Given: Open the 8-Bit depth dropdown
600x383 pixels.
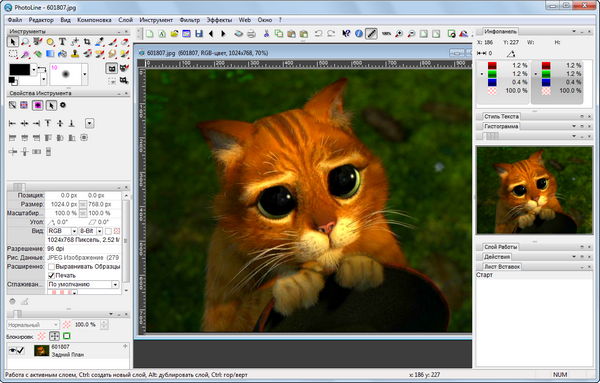Looking at the screenshot, I should point(99,231).
